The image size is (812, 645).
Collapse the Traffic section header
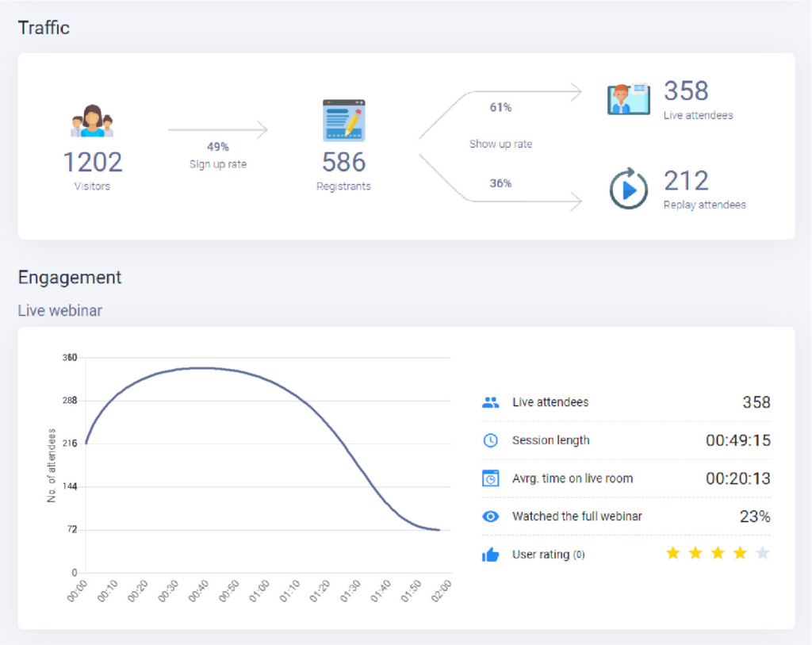(44, 27)
